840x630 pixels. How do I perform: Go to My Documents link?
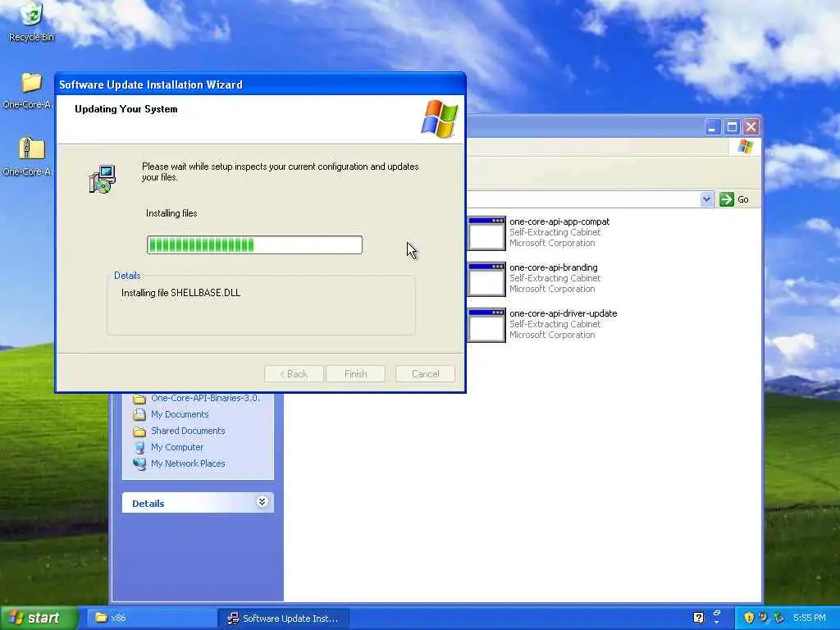pyautogui.click(x=180, y=414)
